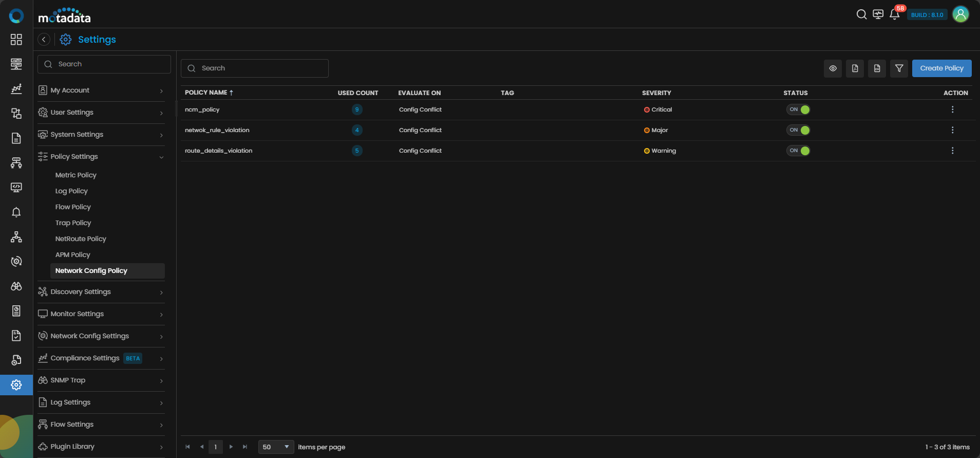Screen dimensions: 980x458
Task: Export policy list as PDF
Action: [x=855, y=68]
